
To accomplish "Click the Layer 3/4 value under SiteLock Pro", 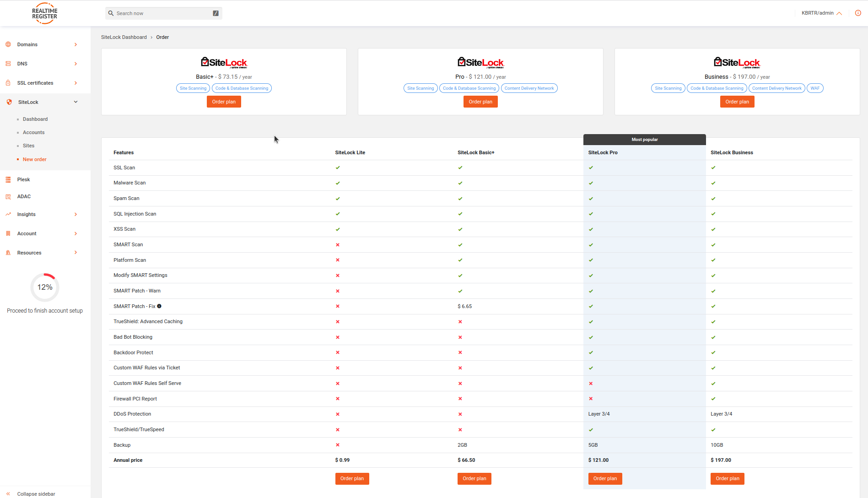I will (599, 414).
